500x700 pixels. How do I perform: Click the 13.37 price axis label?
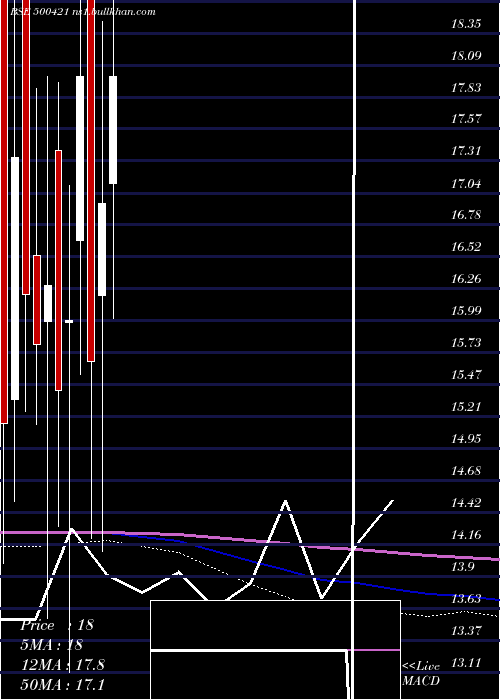coord(466,631)
